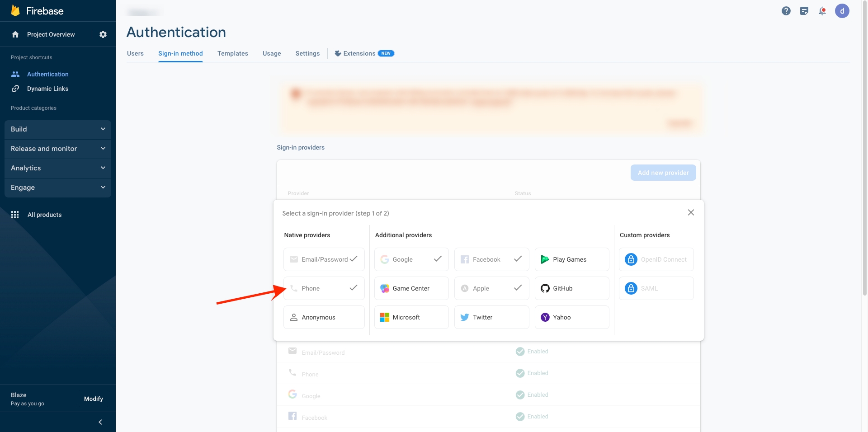Select the checked Apple provider
Screen dimensions: 868x432
pos(491,288)
